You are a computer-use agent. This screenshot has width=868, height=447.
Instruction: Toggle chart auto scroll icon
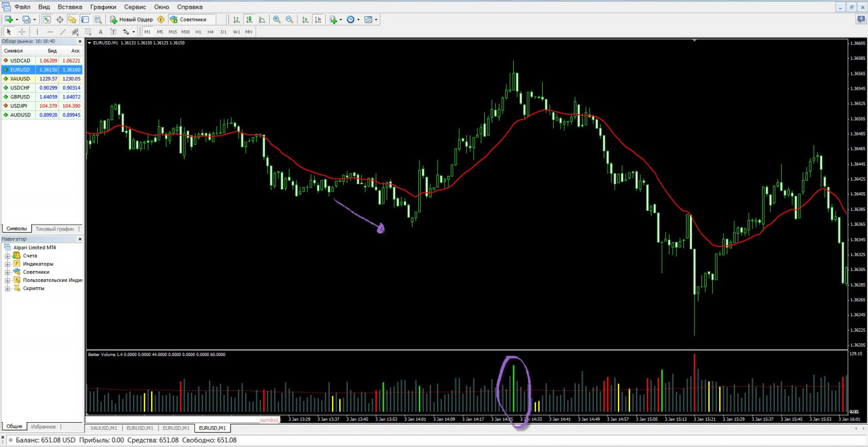(x=306, y=20)
